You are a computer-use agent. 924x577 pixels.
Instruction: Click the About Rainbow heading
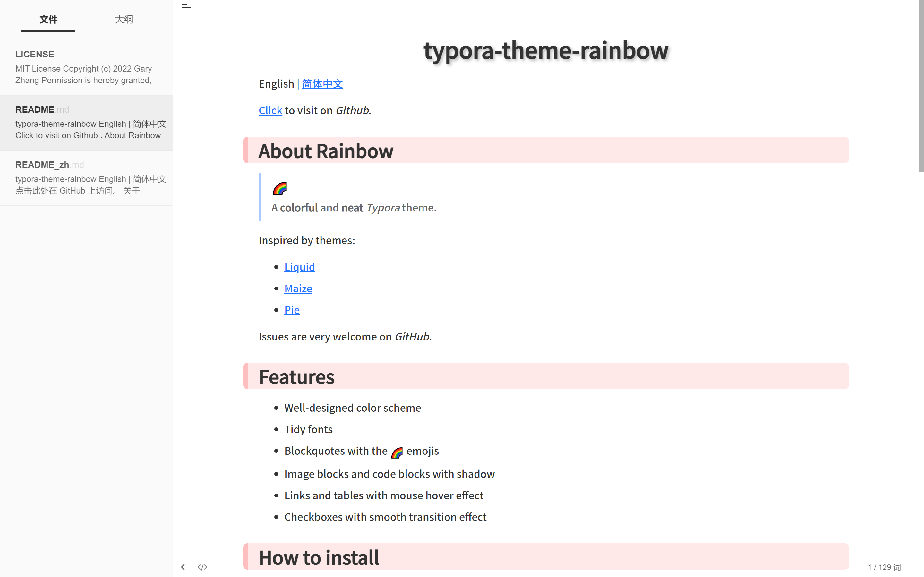click(326, 151)
